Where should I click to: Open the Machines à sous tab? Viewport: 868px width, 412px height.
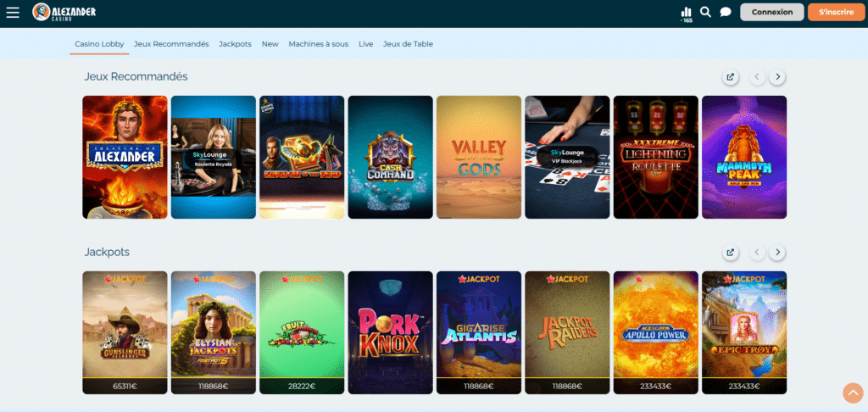319,44
